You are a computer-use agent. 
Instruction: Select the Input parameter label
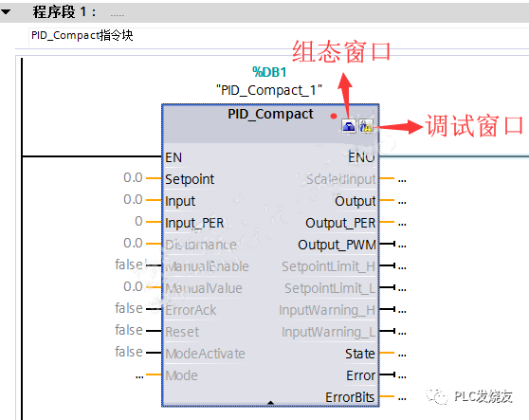[x=180, y=201]
